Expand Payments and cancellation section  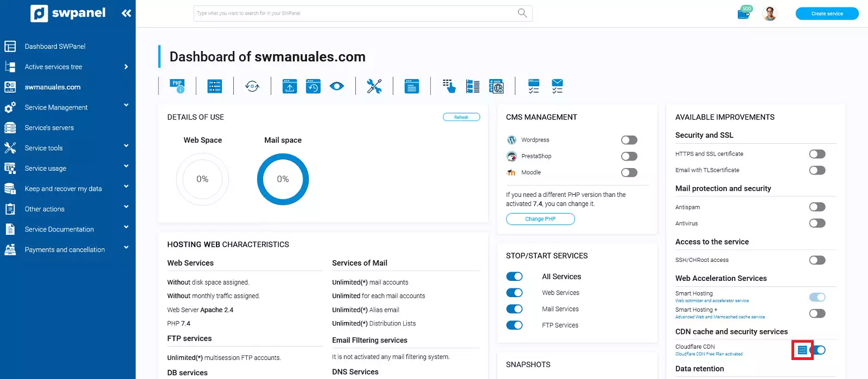126,248
